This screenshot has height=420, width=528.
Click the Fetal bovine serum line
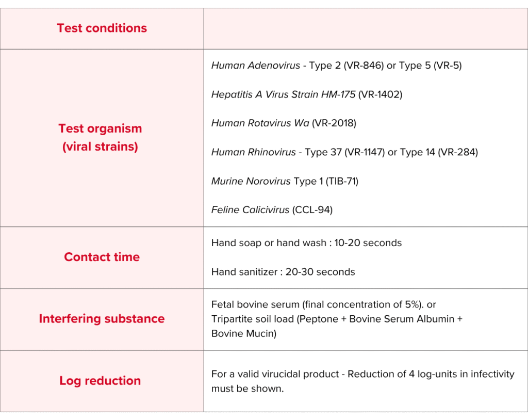pyautogui.click(x=324, y=304)
